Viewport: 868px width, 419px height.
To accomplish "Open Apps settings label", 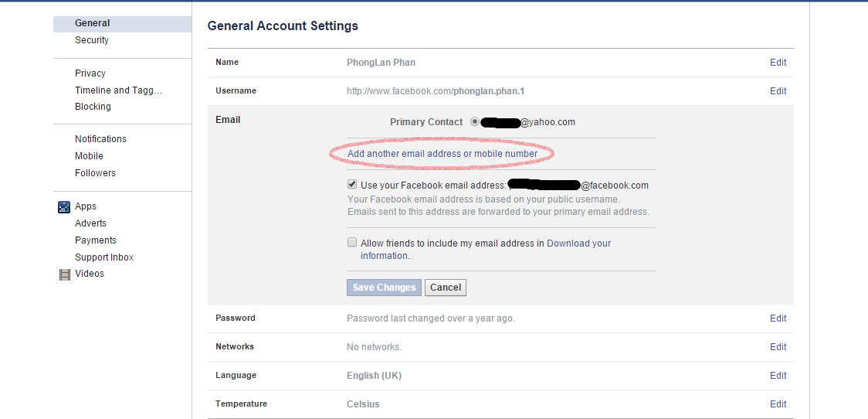I will (86, 206).
